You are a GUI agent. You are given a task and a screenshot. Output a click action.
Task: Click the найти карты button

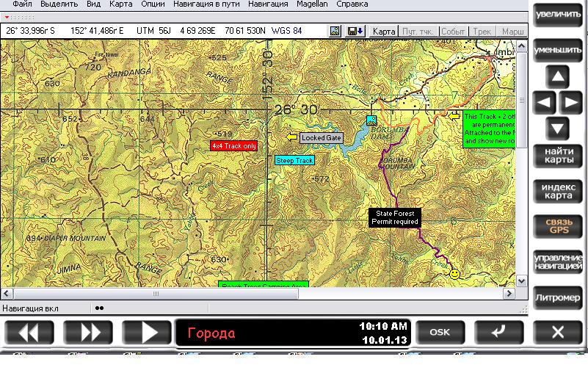pyautogui.click(x=558, y=156)
